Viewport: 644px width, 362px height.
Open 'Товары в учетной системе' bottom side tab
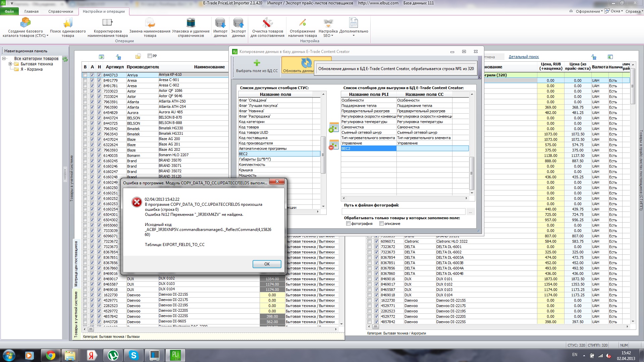[76, 314]
